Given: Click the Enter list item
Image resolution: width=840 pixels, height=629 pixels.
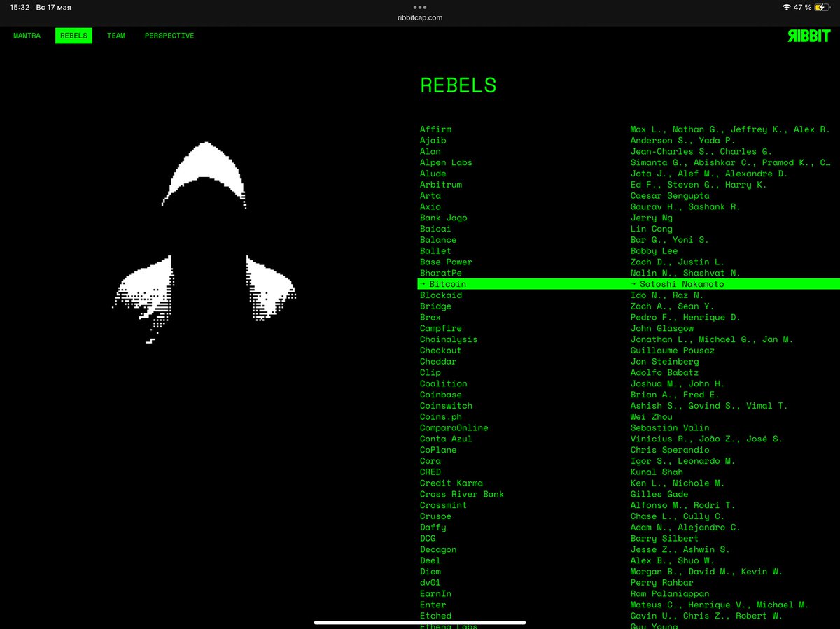Looking at the screenshot, I should pyautogui.click(x=433, y=605).
